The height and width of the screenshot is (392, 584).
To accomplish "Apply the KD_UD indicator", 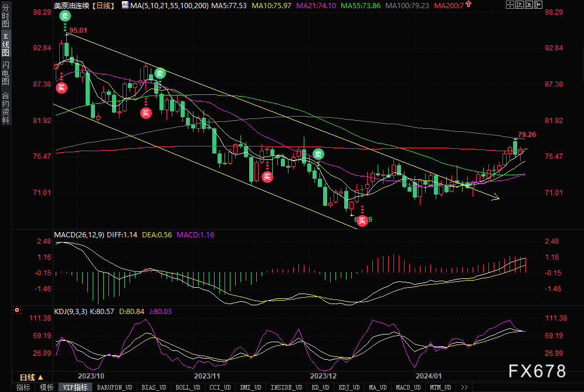I will click(321, 387).
